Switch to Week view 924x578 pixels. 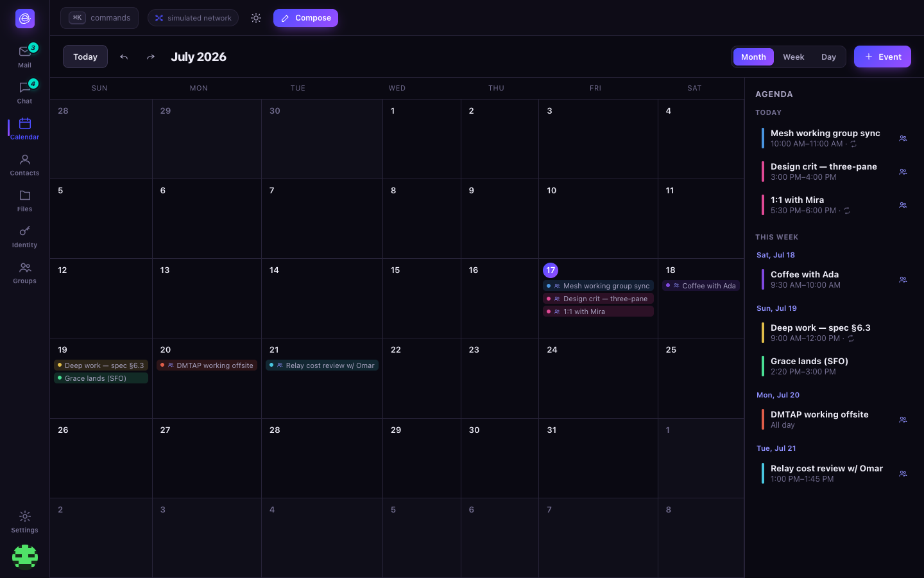793,57
